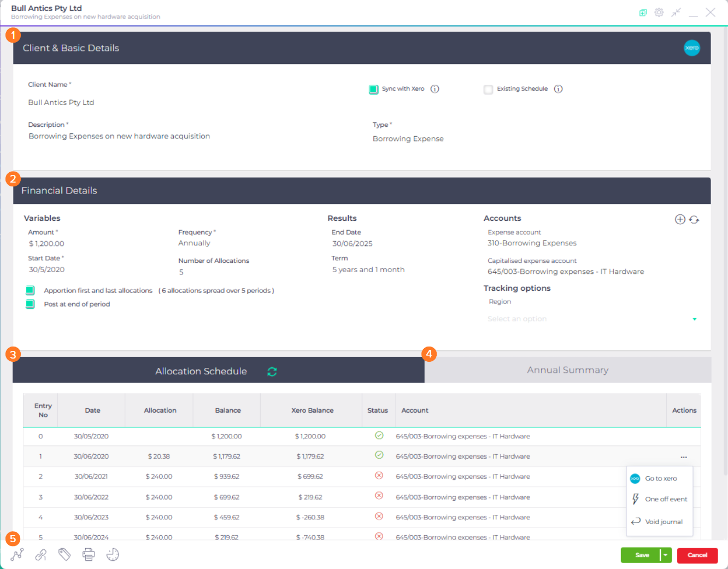The image size is (728, 569).
Task: Toggle the Sync with Xero checkbox
Action: click(373, 89)
